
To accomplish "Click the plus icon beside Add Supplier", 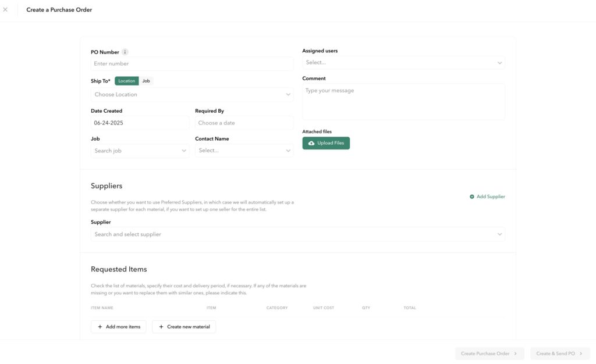I will 471,197.
